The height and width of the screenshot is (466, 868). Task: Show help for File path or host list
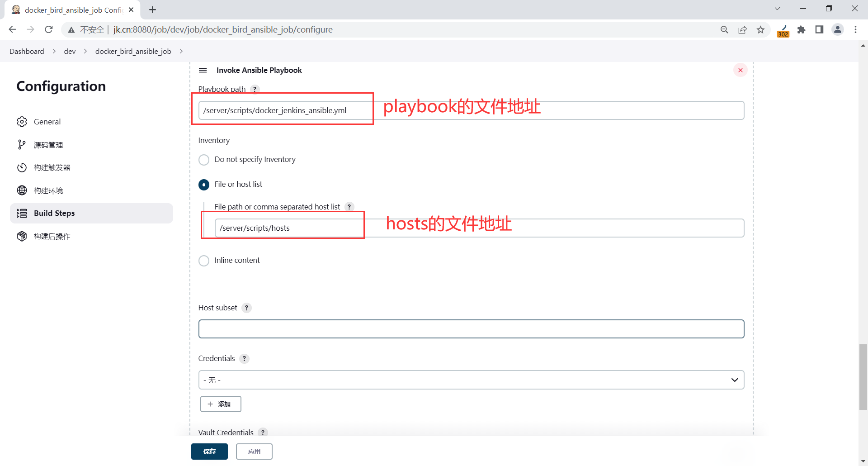pos(349,207)
